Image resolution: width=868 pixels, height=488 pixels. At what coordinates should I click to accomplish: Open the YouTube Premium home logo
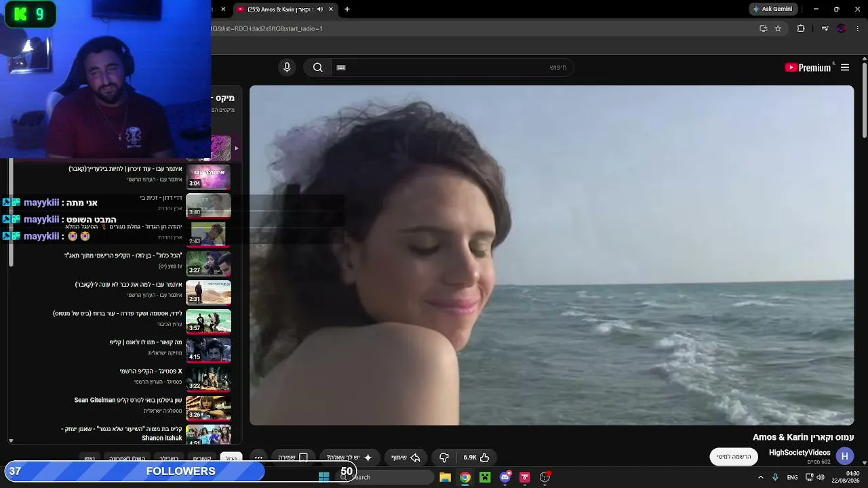point(808,67)
